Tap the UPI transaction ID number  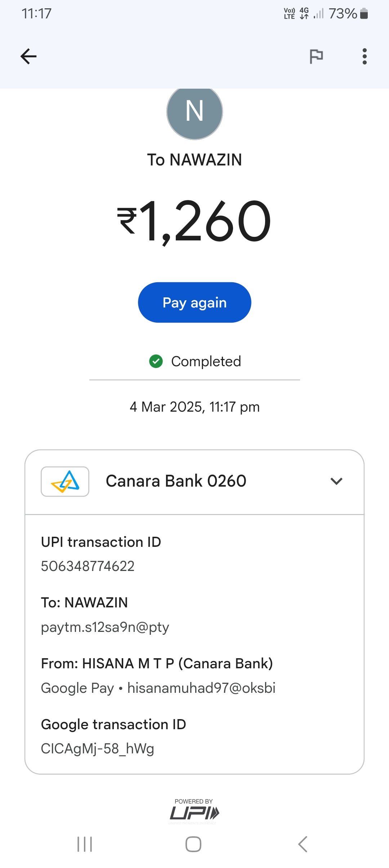click(x=88, y=566)
